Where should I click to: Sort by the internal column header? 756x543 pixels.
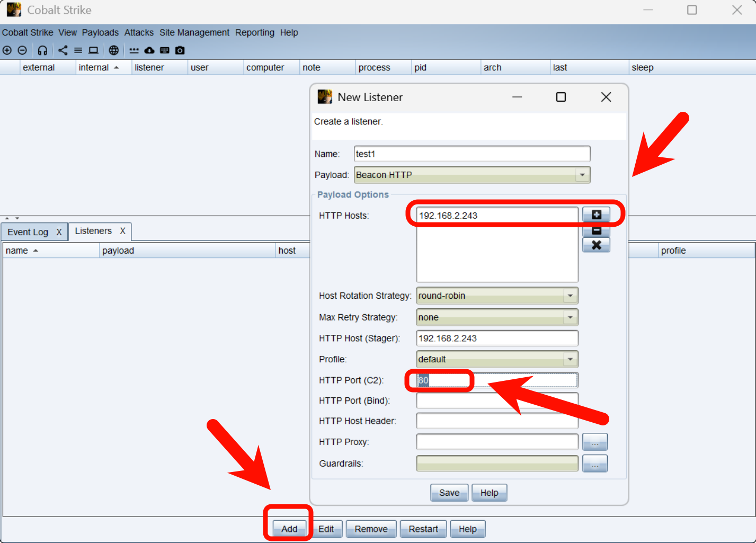point(94,67)
